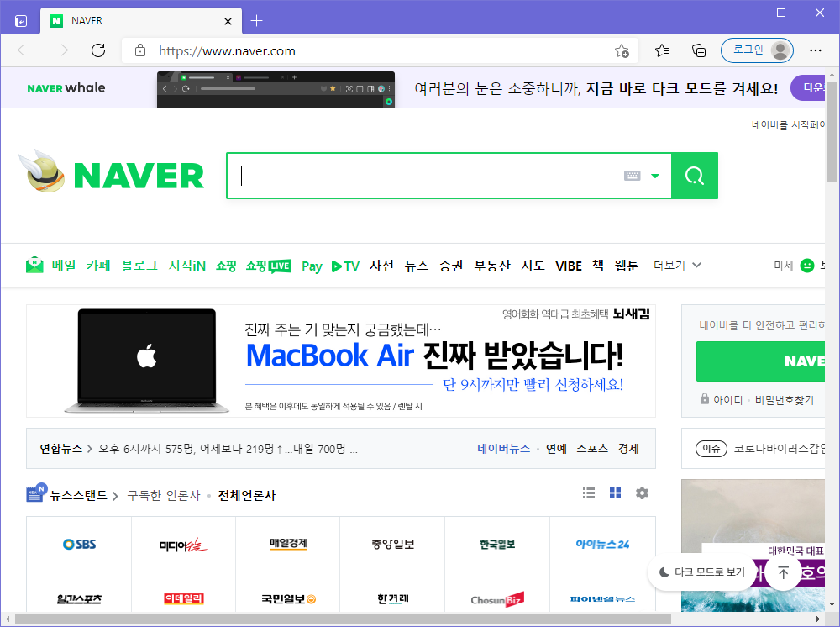Open VIBE music

pos(569,266)
